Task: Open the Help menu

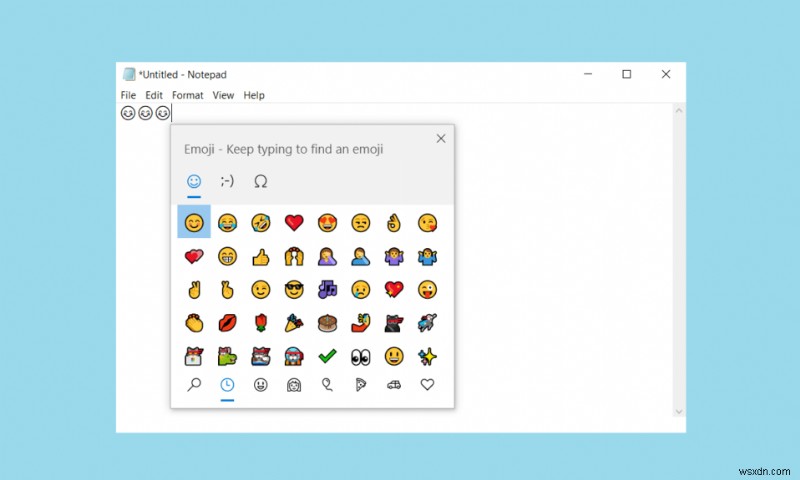Action: click(x=254, y=95)
